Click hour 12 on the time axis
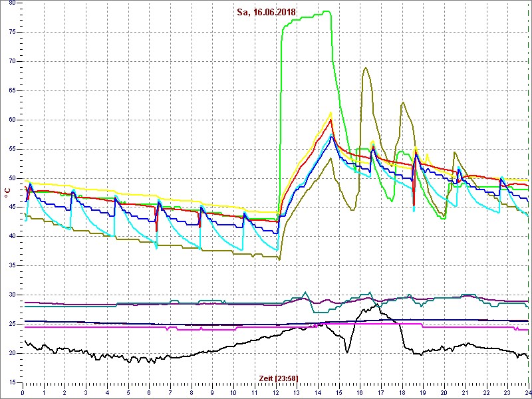The height and width of the screenshot is (399, 532). [x=275, y=392]
